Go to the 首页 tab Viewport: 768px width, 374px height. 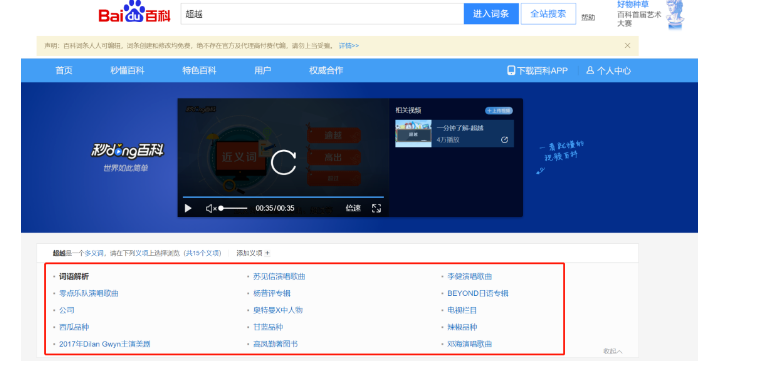64,70
